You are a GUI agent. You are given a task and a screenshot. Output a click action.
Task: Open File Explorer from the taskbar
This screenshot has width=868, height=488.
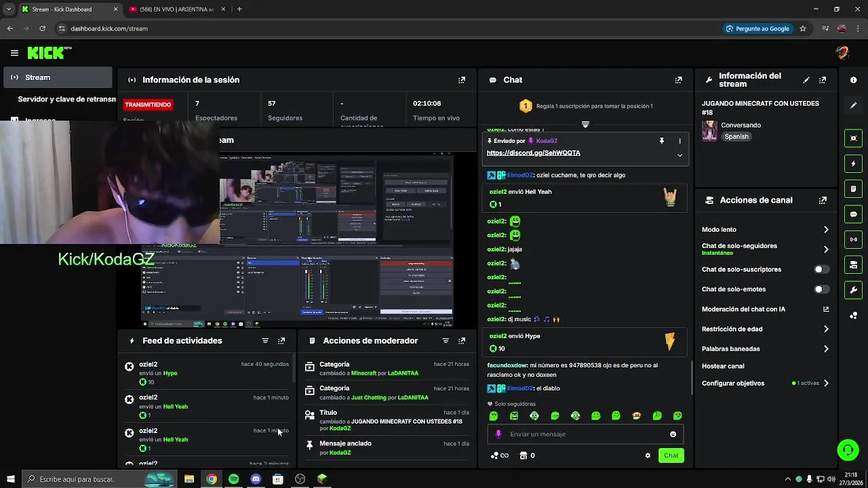(189, 479)
